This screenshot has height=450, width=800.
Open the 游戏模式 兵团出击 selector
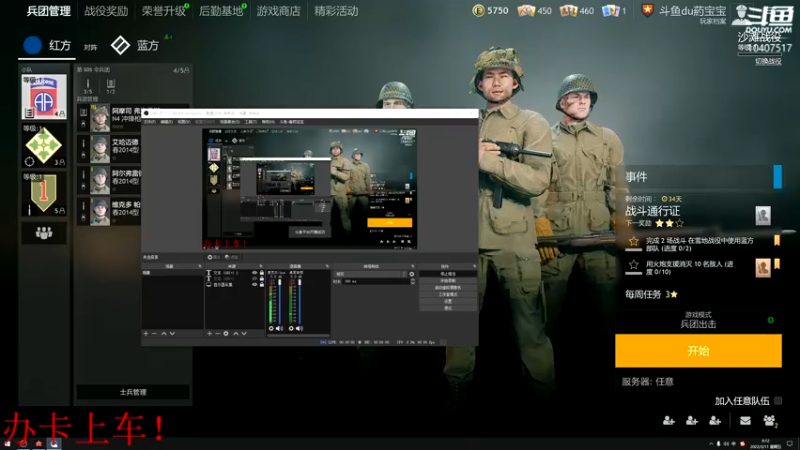point(698,320)
